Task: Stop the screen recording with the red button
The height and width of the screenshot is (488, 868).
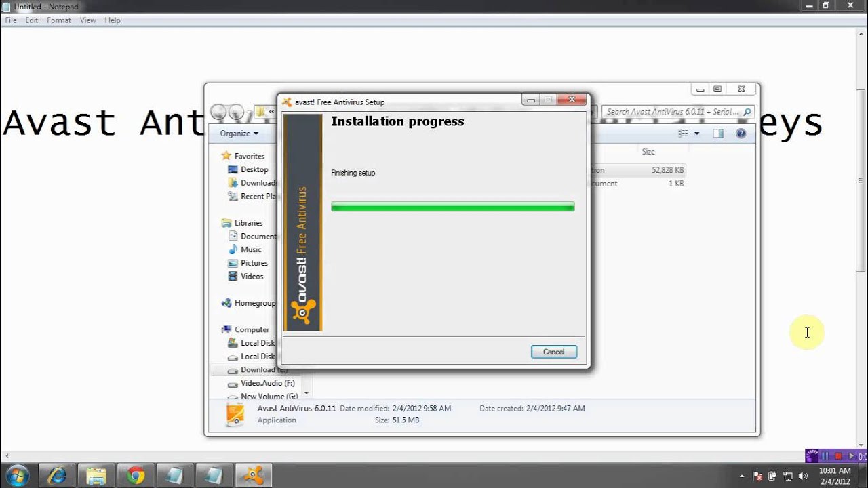Action: point(838,456)
